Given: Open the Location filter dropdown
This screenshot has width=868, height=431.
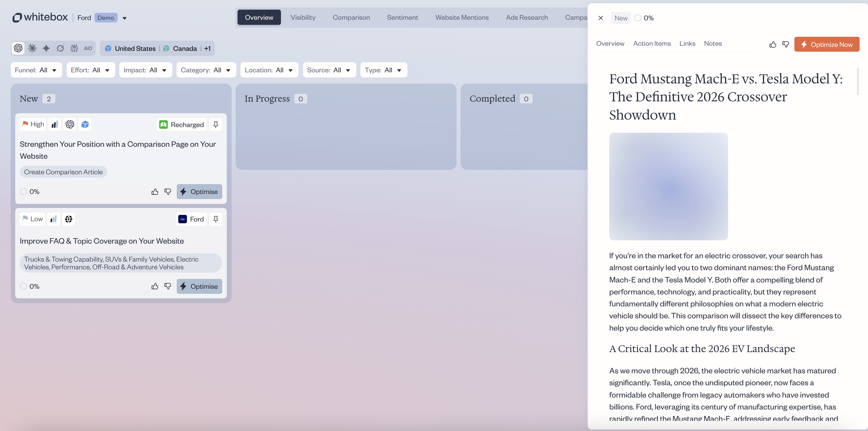Looking at the screenshot, I should (269, 70).
